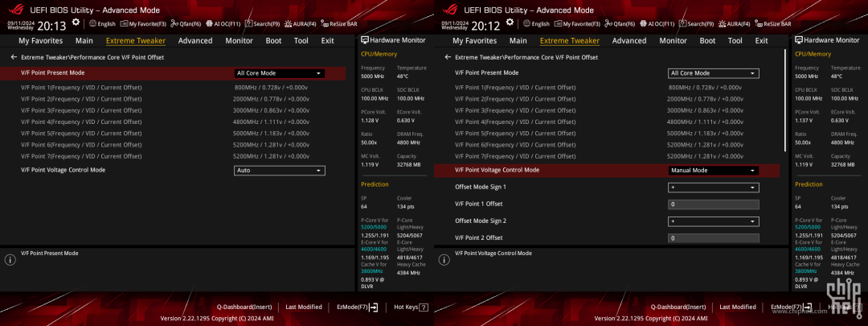Select V/F Point 2 row in left screen
868x326 pixels.
[173, 99]
